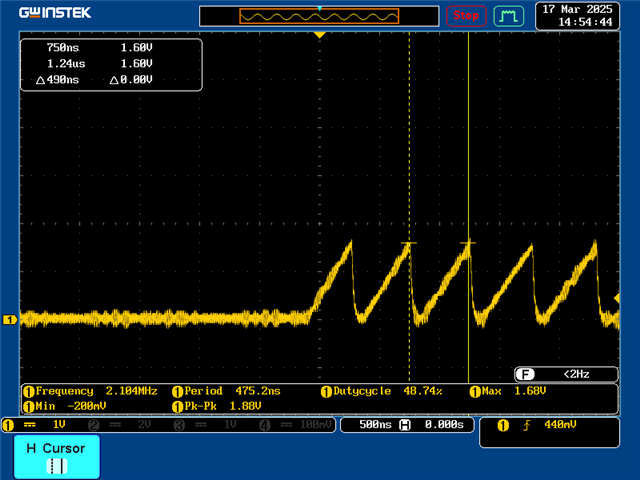Screen dimensions: 640x480
Task: Click the cyan trigger marker in memory bar
Action: [320, 9]
